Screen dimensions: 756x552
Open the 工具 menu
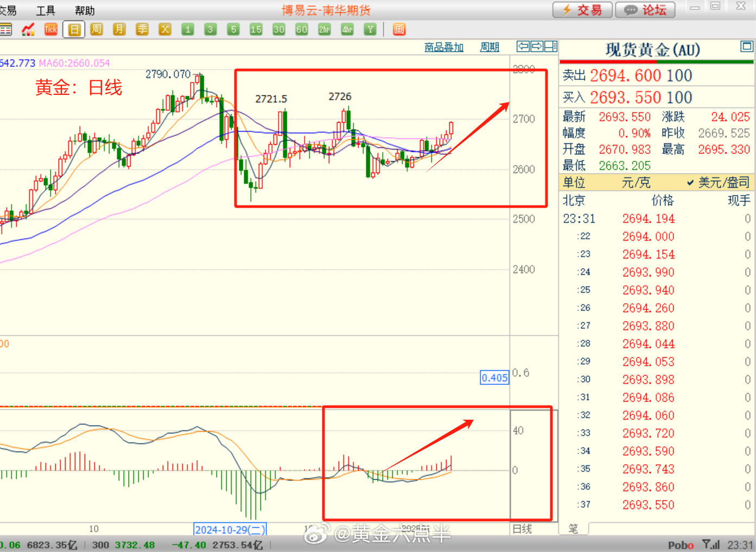tap(46, 11)
